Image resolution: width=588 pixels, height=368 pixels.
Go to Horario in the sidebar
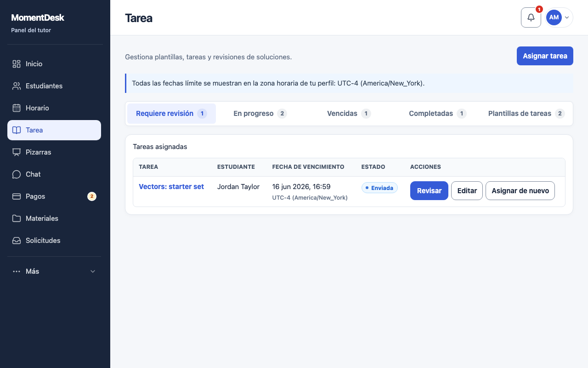pyautogui.click(x=54, y=108)
